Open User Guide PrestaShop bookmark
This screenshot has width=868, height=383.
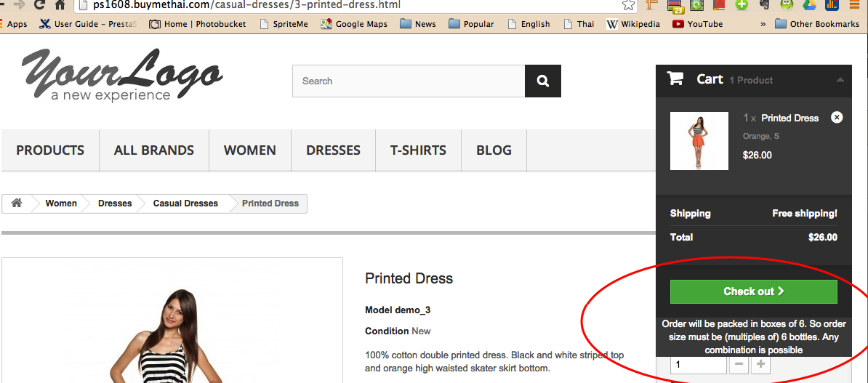pyautogui.click(x=89, y=24)
